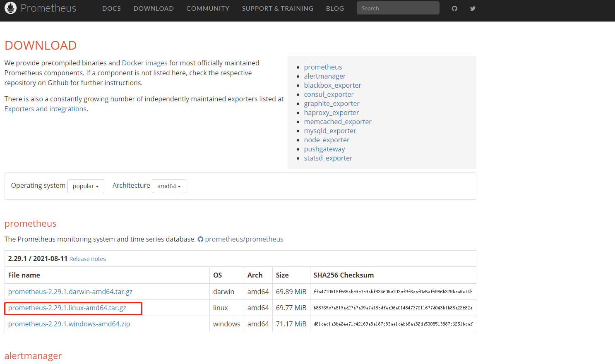Jump to blackbox_exporter in the component list
Image resolution: width=615 pixels, height=364 pixels.
[x=332, y=85]
